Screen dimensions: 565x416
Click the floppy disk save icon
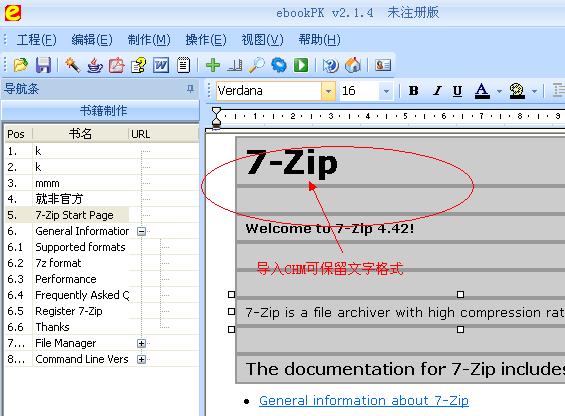click(x=43, y=65)
